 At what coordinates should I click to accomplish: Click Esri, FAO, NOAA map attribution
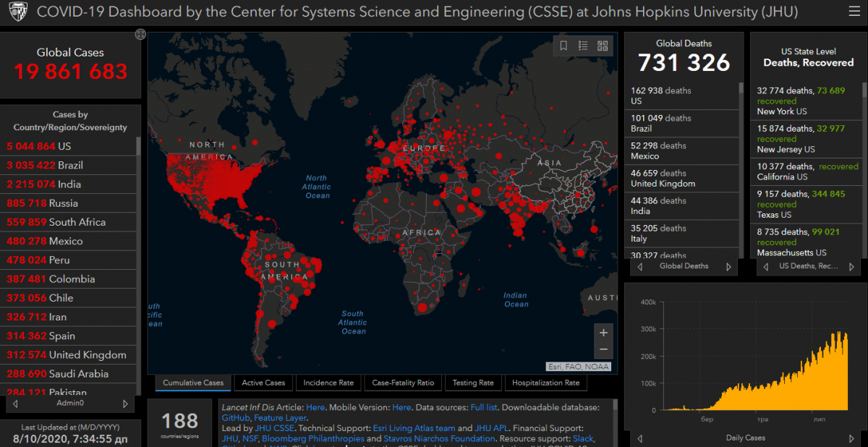tap(578, 367)
